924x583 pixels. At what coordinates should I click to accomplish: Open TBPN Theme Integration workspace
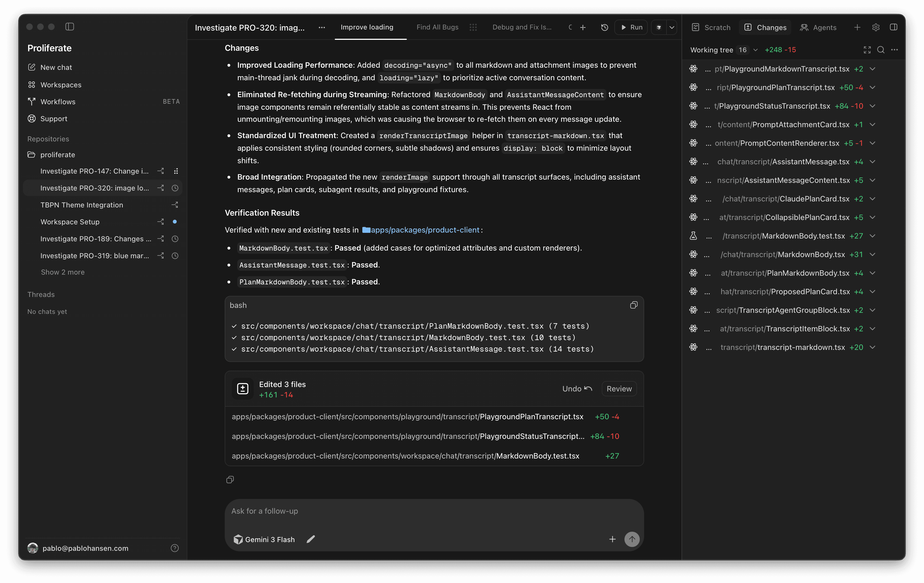82,205
